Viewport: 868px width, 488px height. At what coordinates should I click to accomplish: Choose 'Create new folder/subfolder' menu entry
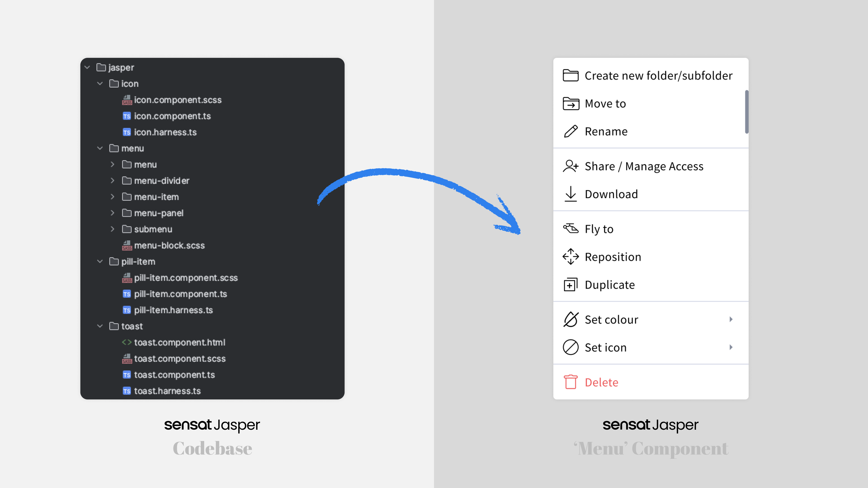pos(651,75)
